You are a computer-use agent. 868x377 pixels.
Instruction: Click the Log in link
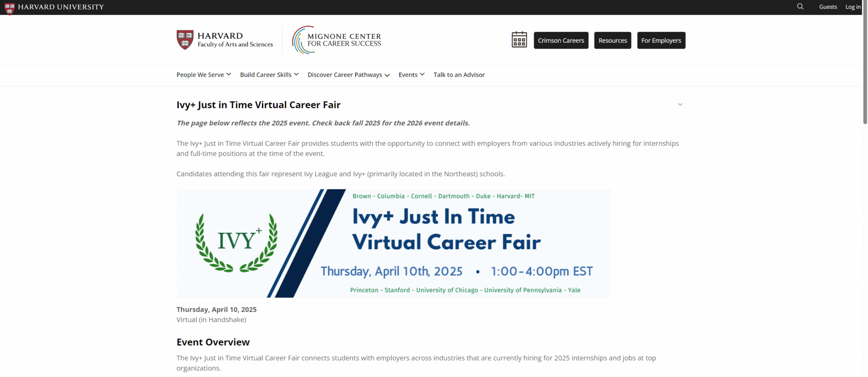[853, 7]
